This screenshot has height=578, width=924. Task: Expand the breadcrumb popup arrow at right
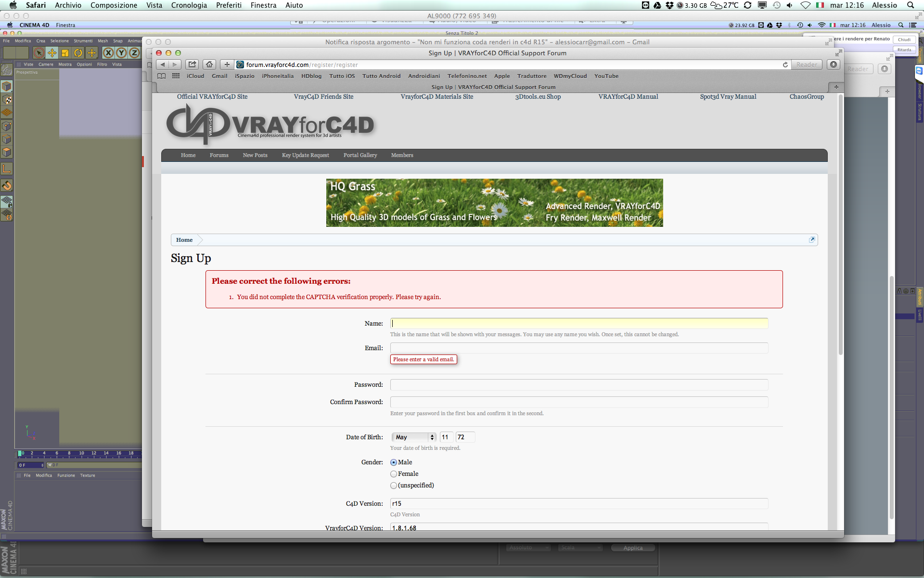[812, 240]
